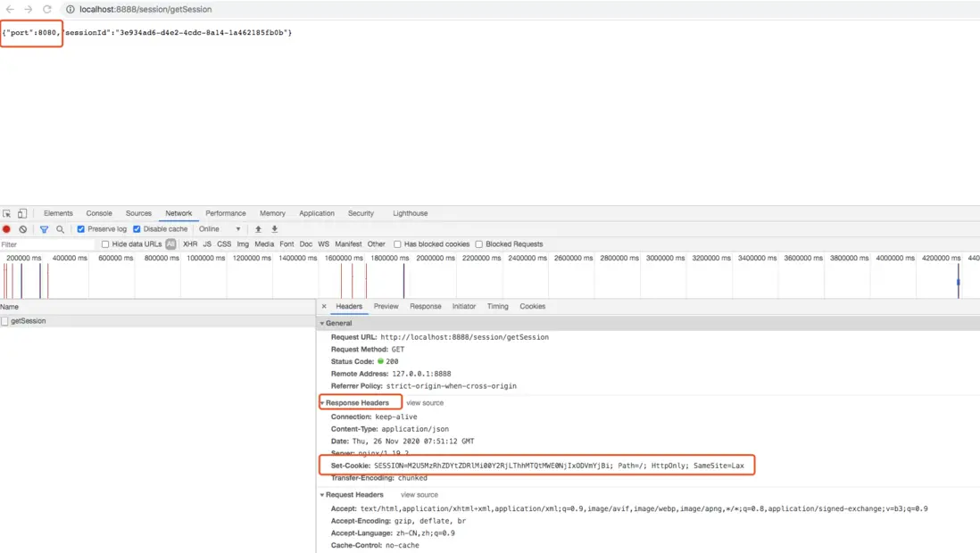Collapse the Response Headers section
This screenshot has width=980, height=553.
point(322,403)
